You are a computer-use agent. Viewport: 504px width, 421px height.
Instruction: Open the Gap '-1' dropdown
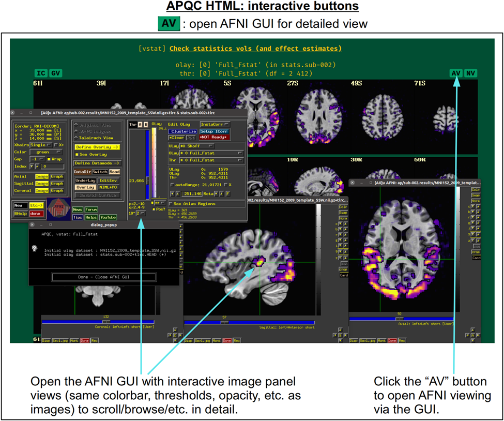pyautogui.click(x=38, y=159)
